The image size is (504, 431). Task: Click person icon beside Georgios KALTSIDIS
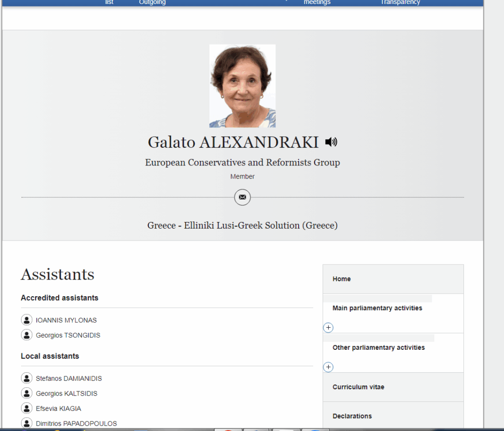(x=27, y=393)
